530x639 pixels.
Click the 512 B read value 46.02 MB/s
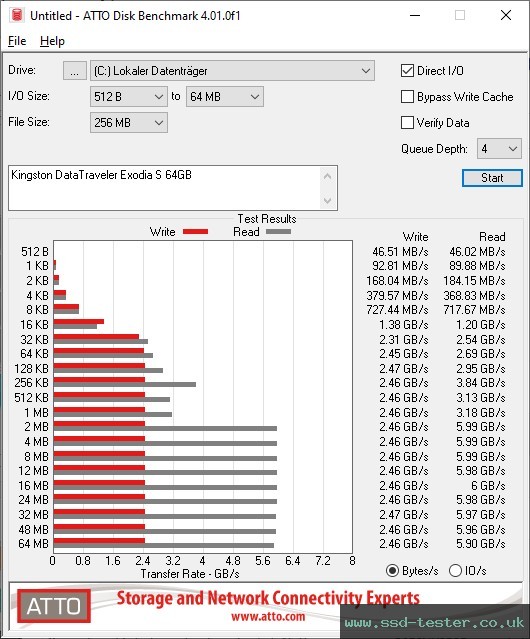click(477, 251)
